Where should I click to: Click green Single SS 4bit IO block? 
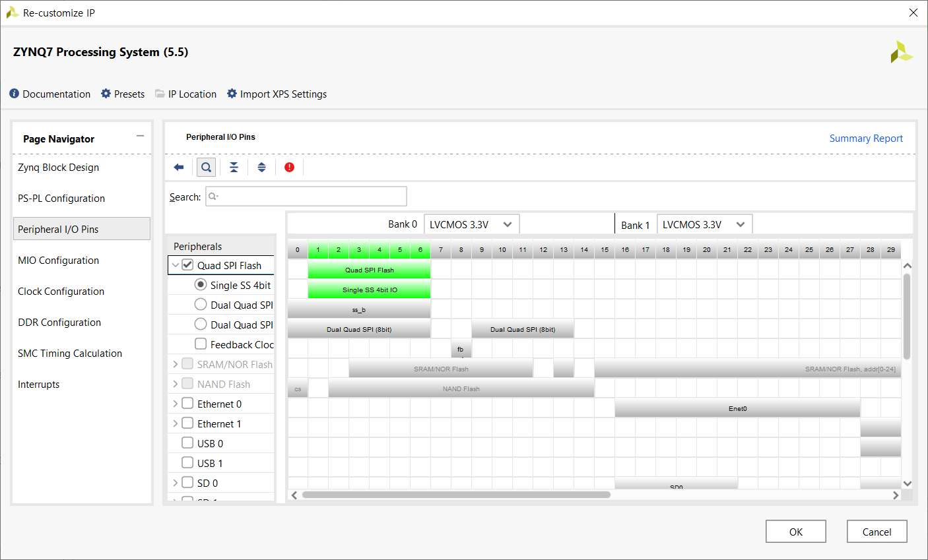pos(369,290)
